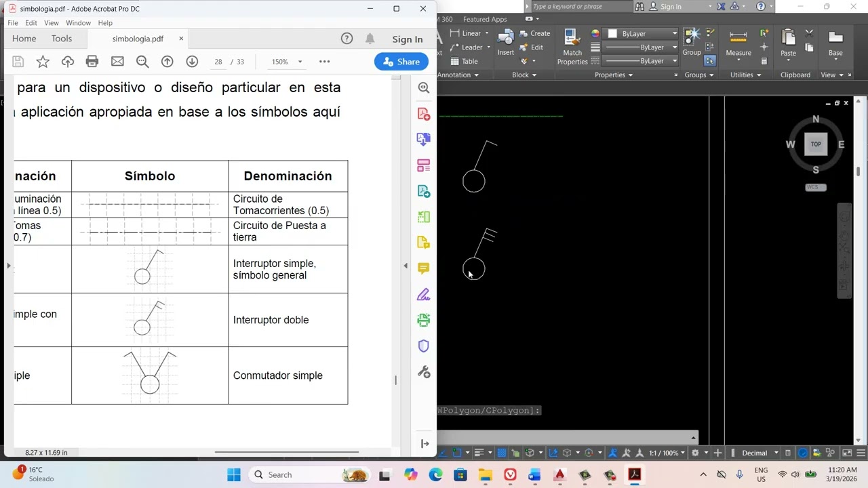Viewport: 868px width, 488px height.
Task: Click the AutoCAD Ungroup icon in Groups panel
Action: pyautogui.click(x=710, y=33)
